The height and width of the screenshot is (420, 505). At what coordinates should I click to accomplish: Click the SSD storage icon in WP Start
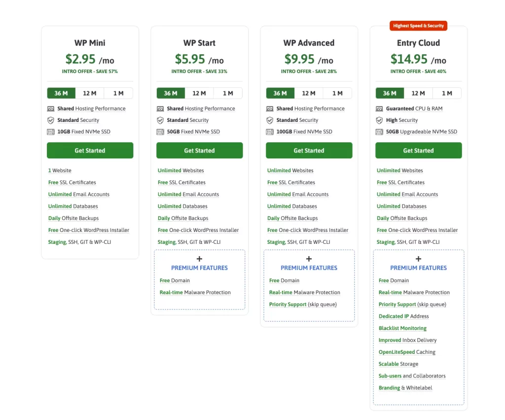click(160, 132)
